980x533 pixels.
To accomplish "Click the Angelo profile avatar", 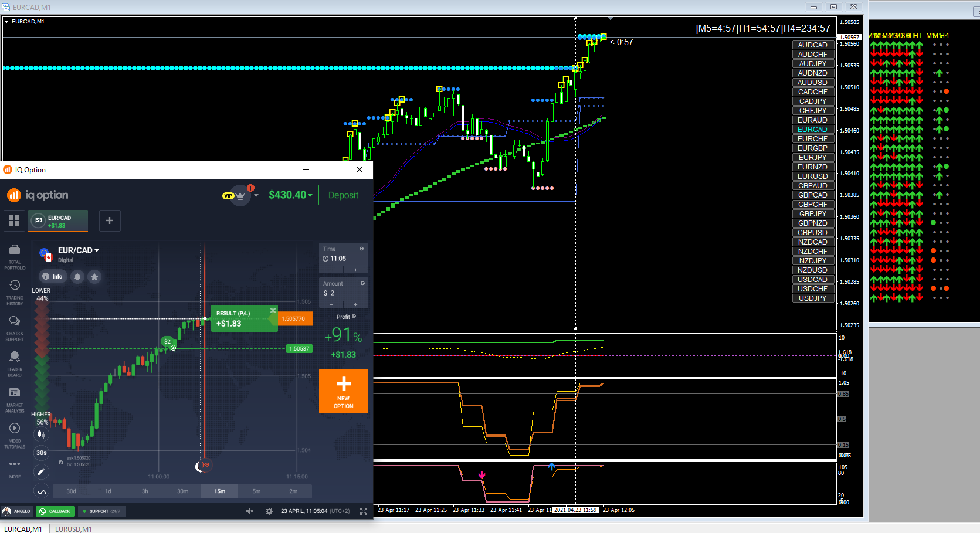I will 6,511.
